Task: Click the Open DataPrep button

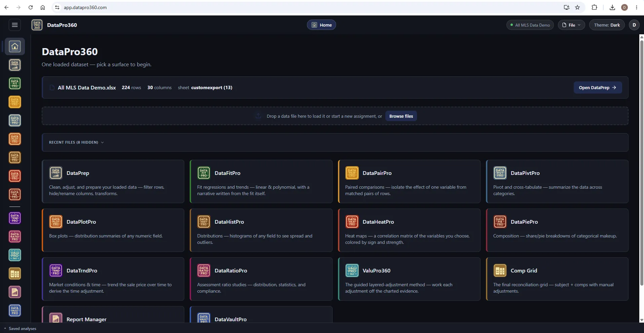Action: [598, 87]
